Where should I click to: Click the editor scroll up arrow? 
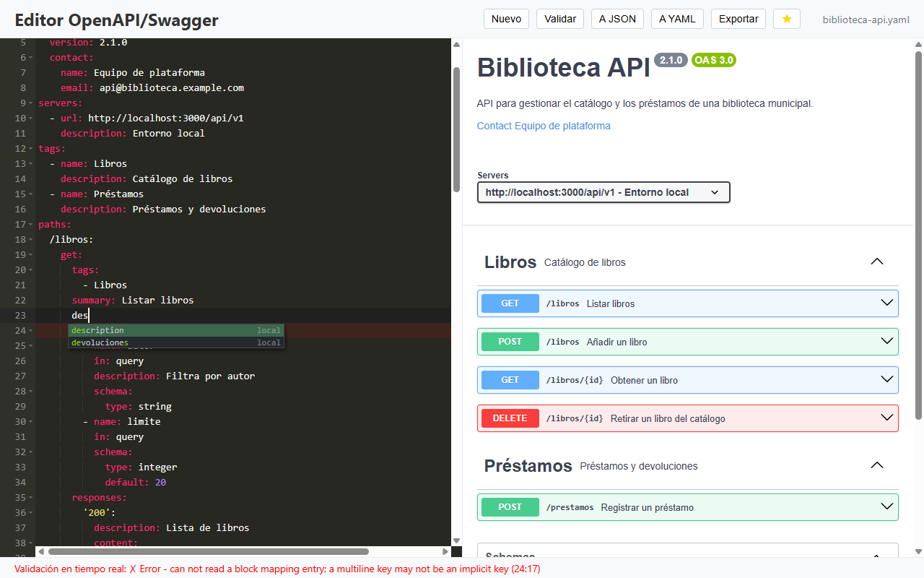tap(456, 44)
